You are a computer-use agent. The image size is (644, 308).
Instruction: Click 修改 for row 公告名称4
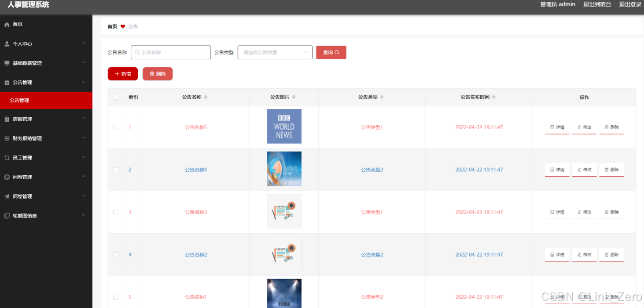584,170
